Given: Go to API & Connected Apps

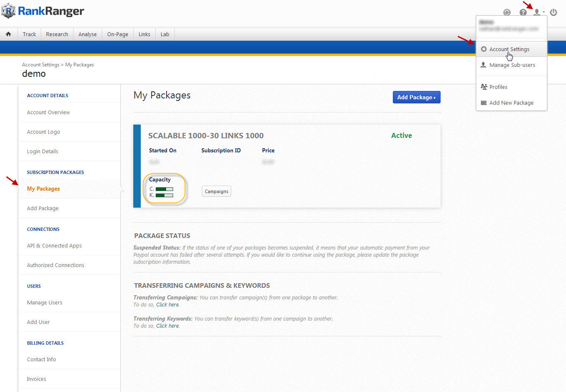Looking at the screenshot, I should pyautogui.click(x=54, y=245).
